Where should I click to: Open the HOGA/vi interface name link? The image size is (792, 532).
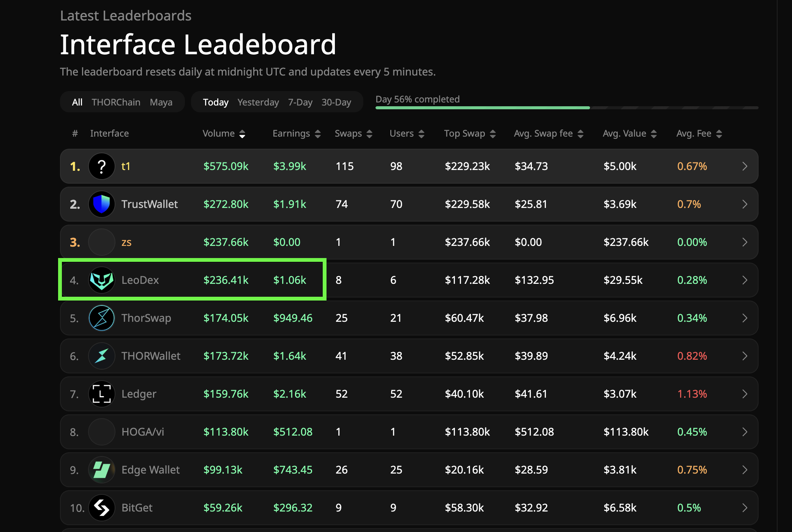pos(143,432)
